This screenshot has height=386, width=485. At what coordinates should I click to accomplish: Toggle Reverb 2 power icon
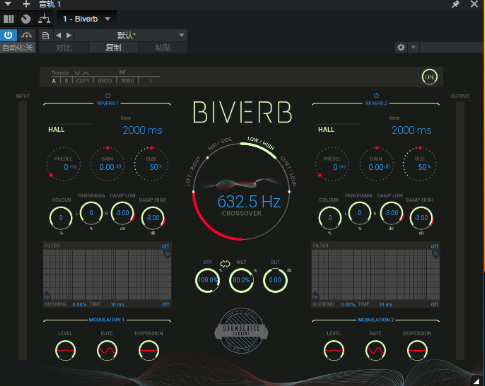click(376, 96)
